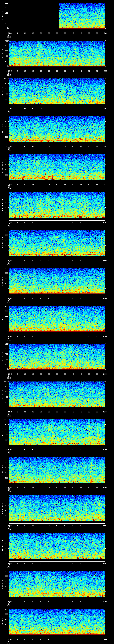
Task: Click the 21:16:00 start time label
Action: click(9, 487)
